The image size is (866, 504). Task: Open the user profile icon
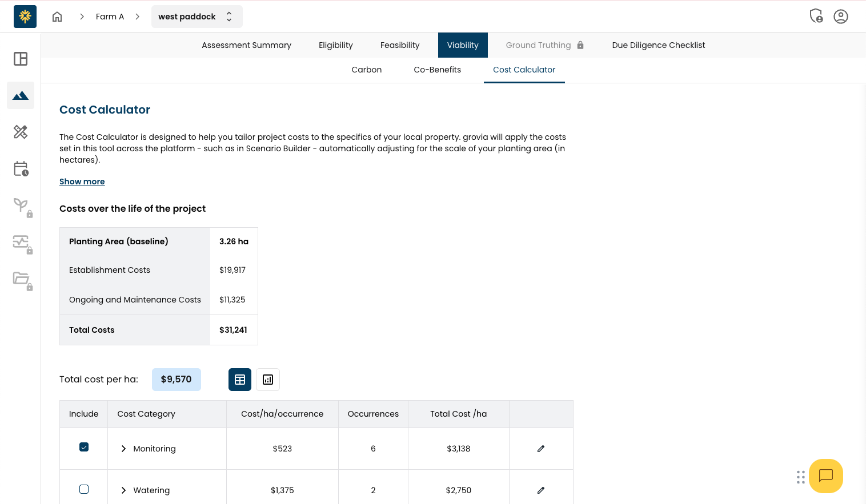pyautogui.click(x=841, y=17)
